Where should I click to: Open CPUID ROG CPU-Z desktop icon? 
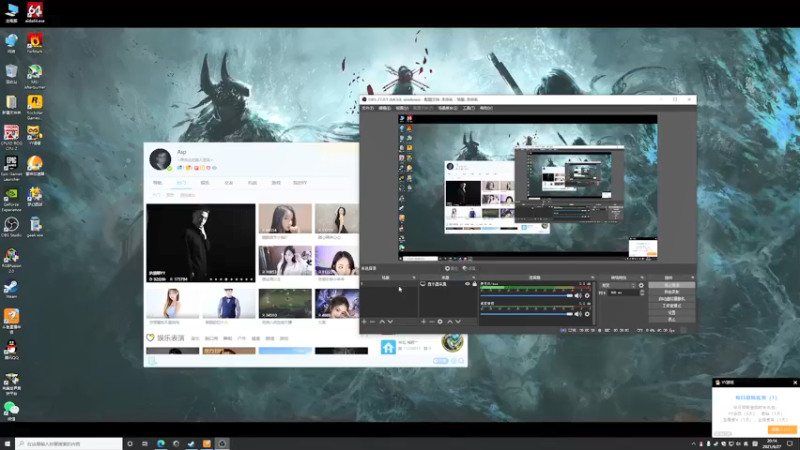[x=11, y=138]
